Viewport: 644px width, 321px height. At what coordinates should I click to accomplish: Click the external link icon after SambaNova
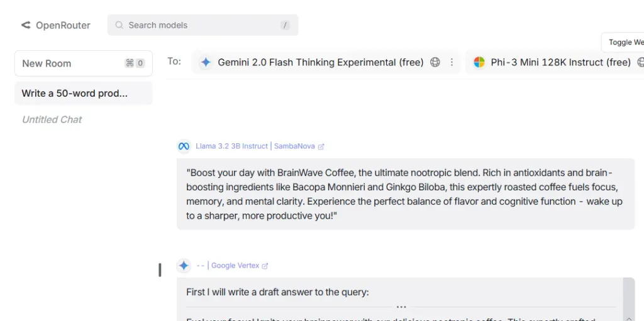[321, 146]
